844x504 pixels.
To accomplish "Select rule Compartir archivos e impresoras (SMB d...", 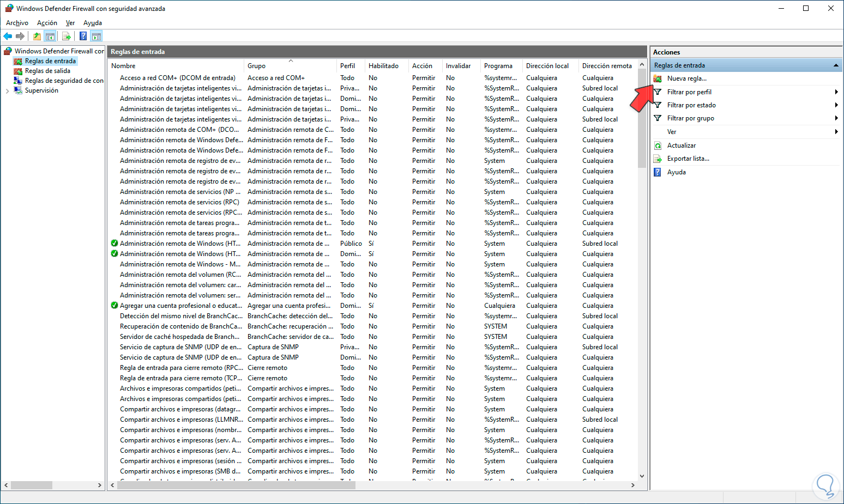I will tap(180, 471).
